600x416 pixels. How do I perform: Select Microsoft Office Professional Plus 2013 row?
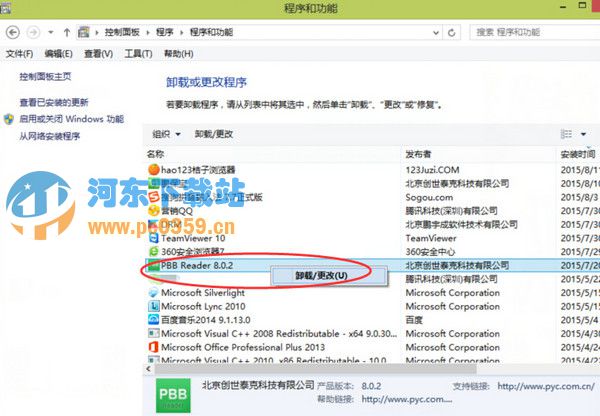[x=243, y=347]
